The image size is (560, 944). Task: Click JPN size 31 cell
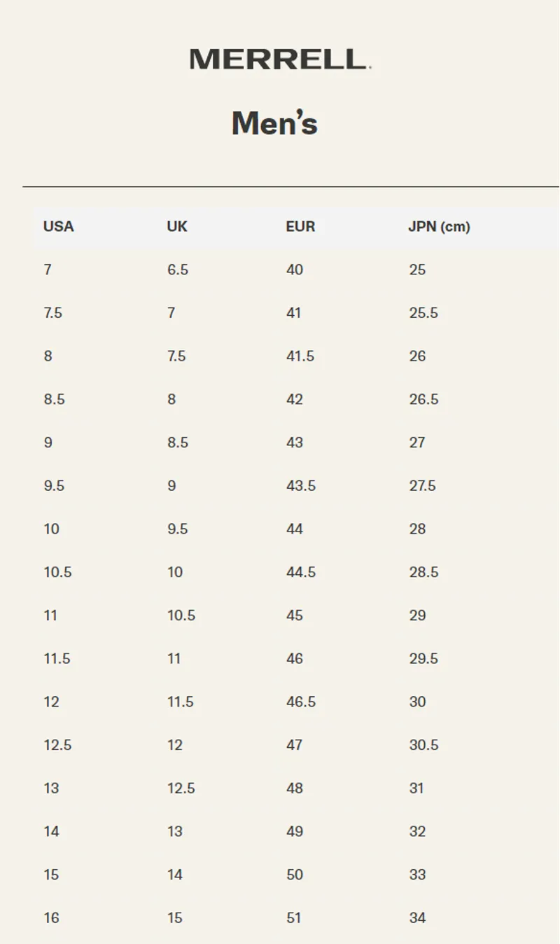[x=416, y=789]
